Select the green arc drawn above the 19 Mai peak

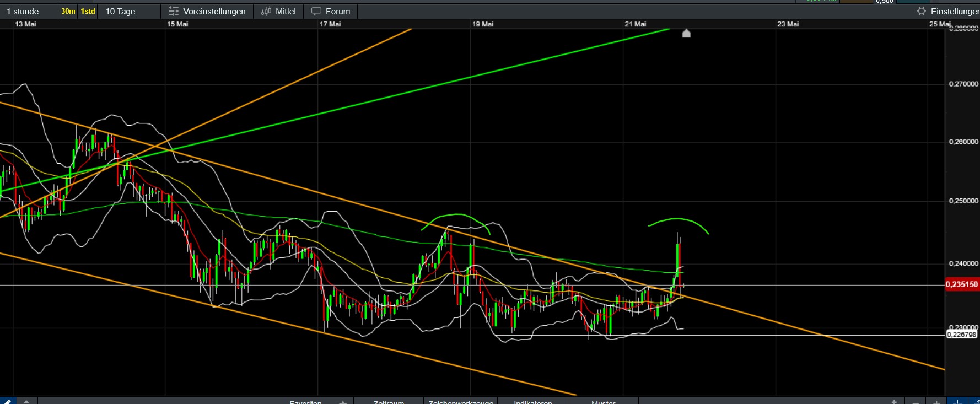coord(456,214)
